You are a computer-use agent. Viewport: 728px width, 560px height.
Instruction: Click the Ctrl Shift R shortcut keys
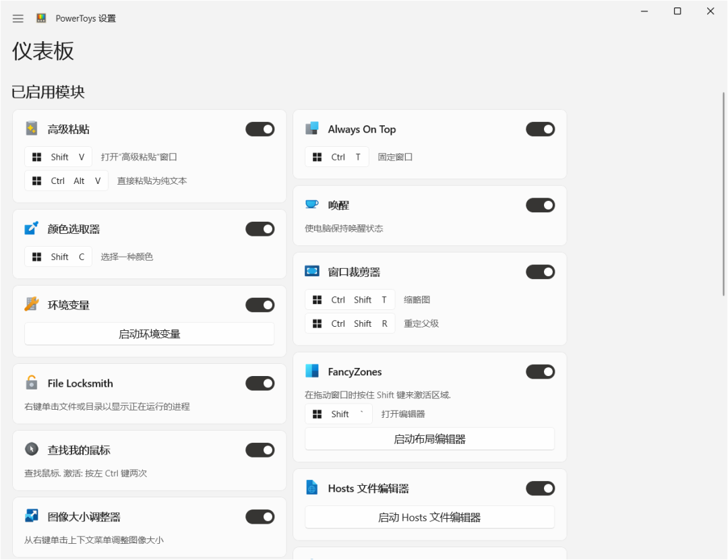pyautogui.click(x=350, y=323)
